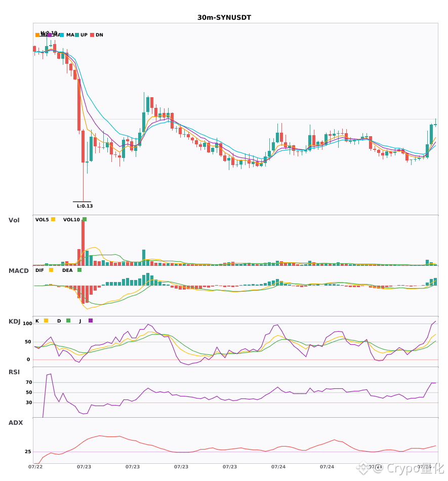The image size is (448, 481).
Task: Click the DEA legend text
Action: tap(67, 270)
